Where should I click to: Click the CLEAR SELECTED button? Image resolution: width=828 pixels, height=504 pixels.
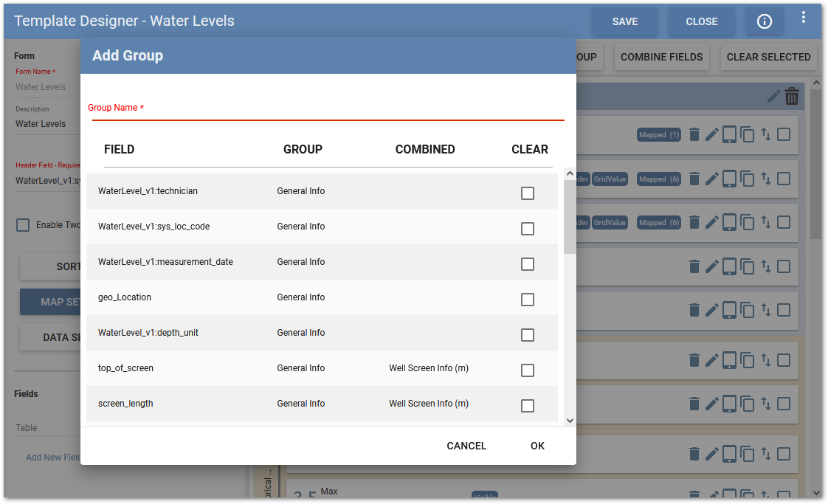tap(768, 57)
